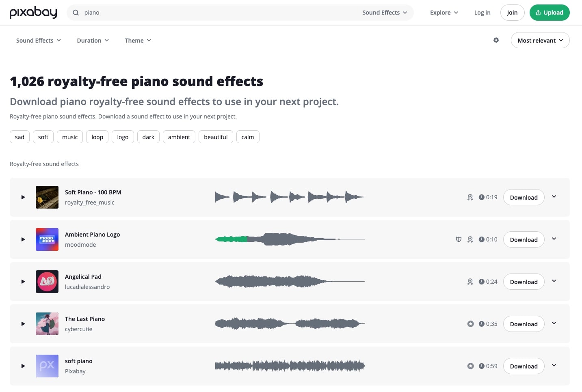
Task: Click the Pixabay logo in the header
Action: (x=33, y=13)
